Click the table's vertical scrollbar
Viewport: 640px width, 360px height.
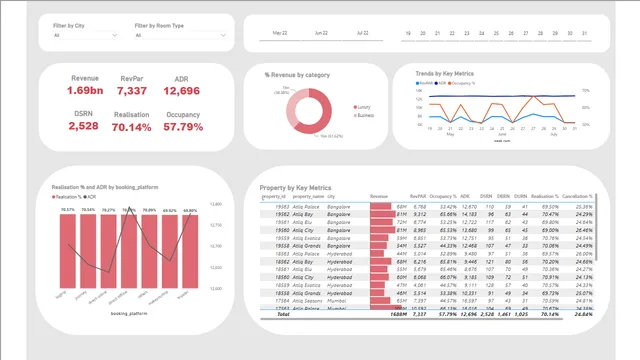[596, 227]
